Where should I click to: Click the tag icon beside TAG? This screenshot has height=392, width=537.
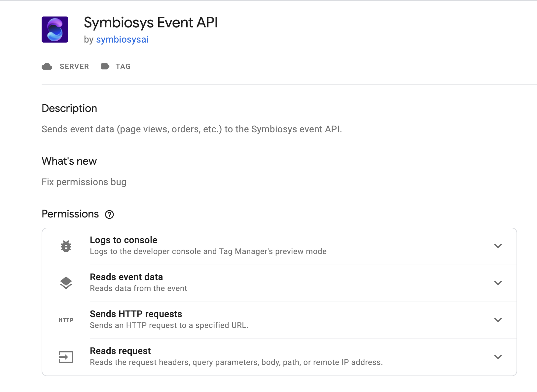click(105, 67)
